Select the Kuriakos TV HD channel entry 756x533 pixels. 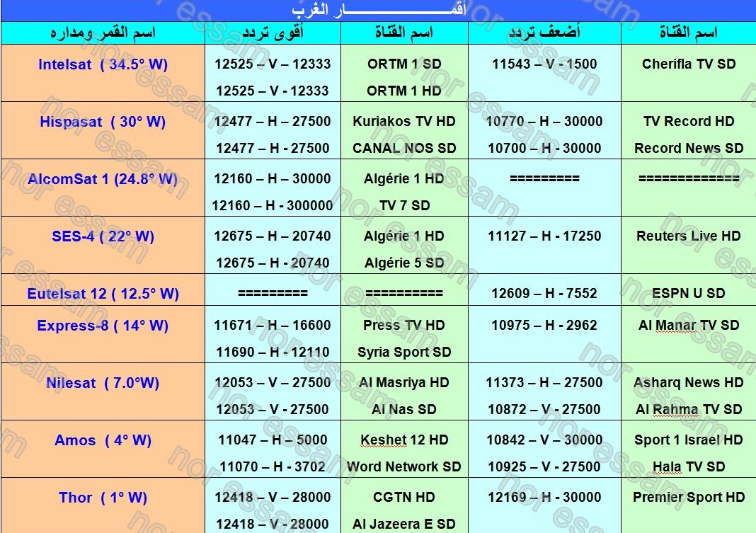coord(403,122)
